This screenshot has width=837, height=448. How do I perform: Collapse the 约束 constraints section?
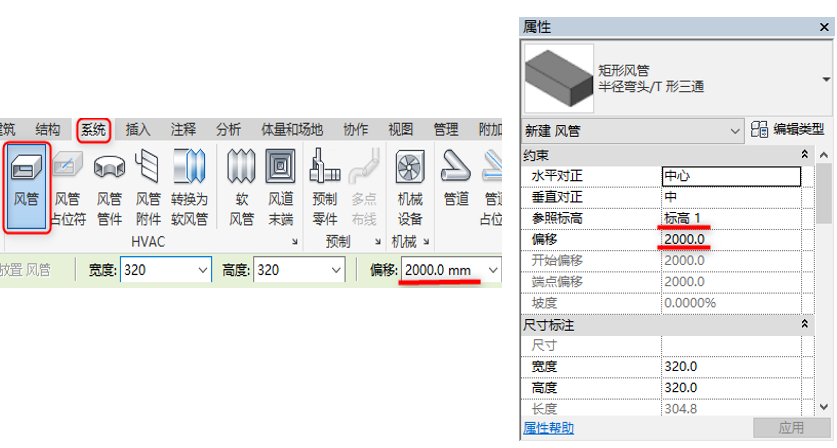pos(805,155)
